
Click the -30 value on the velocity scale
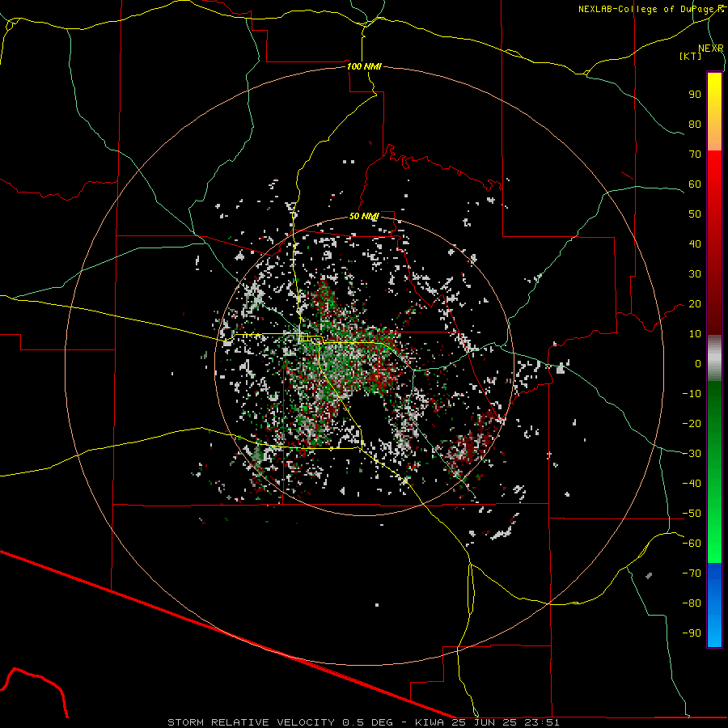pos(692,454)
